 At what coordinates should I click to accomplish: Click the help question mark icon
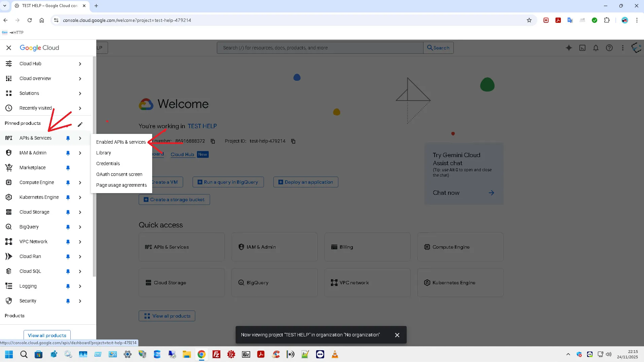[609, 48]
